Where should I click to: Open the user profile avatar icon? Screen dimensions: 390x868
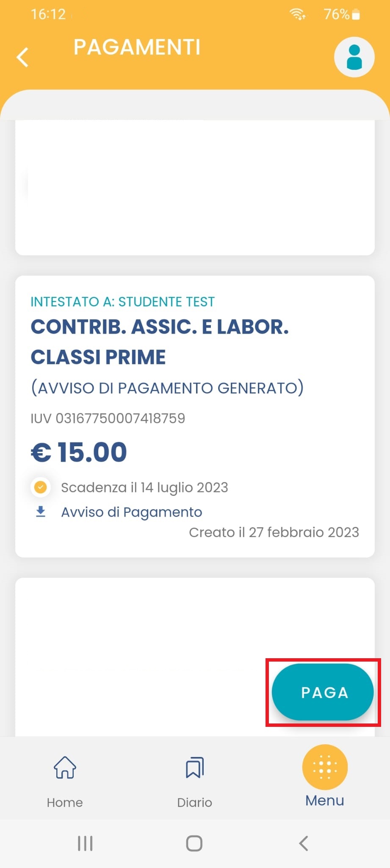[x=354, y=57]
